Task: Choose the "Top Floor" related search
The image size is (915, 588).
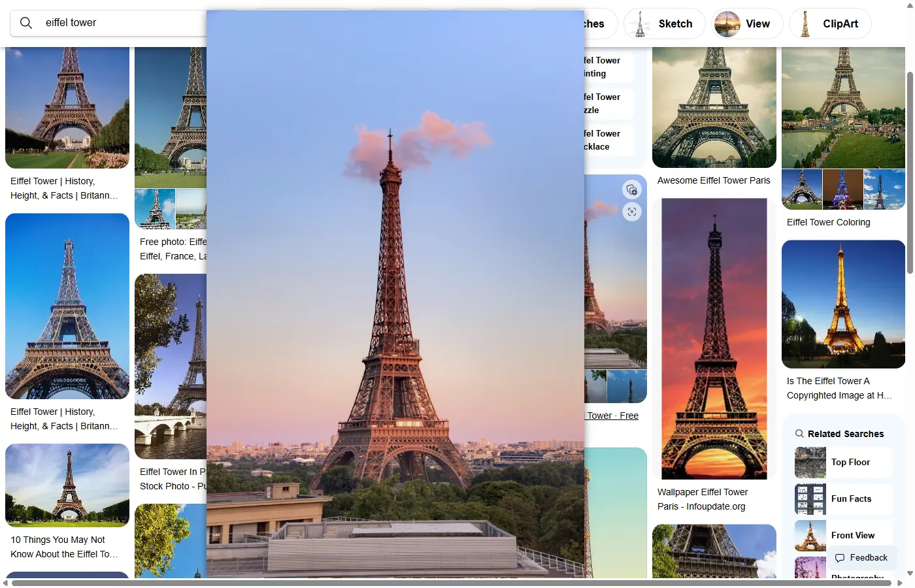Action: click(x=843, y=463)
